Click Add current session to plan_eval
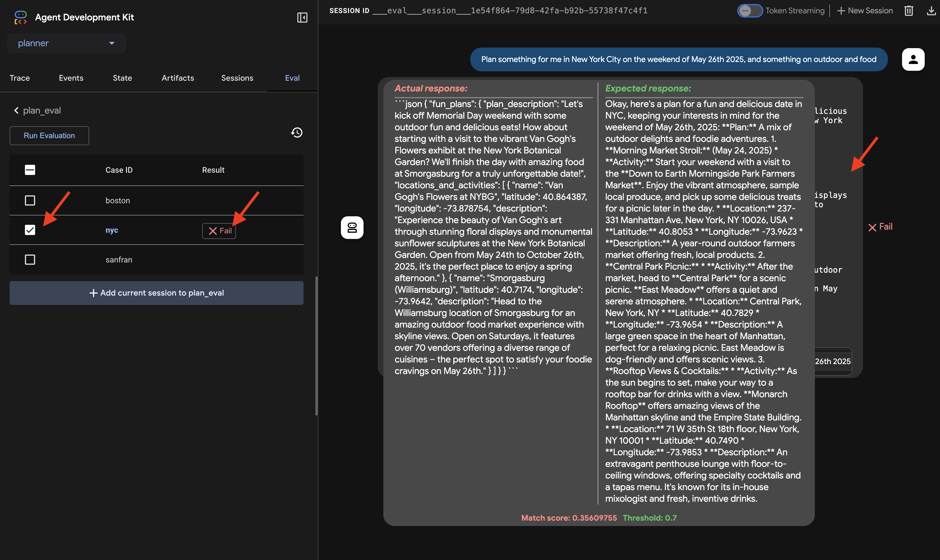 (156, 293)
